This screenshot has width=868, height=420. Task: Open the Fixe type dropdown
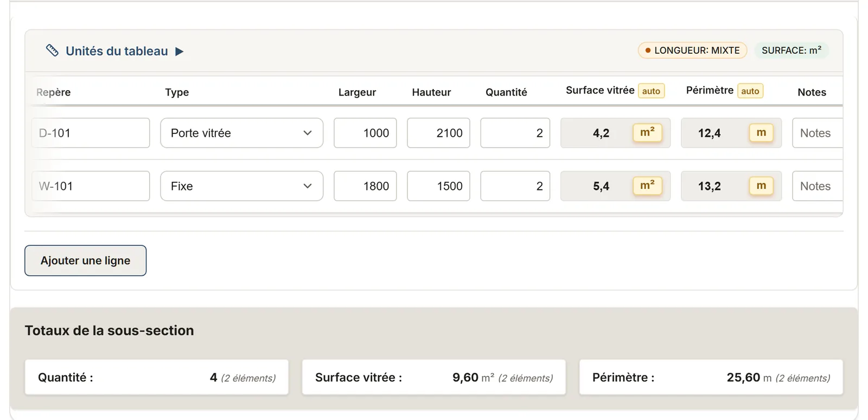[241, 186]
